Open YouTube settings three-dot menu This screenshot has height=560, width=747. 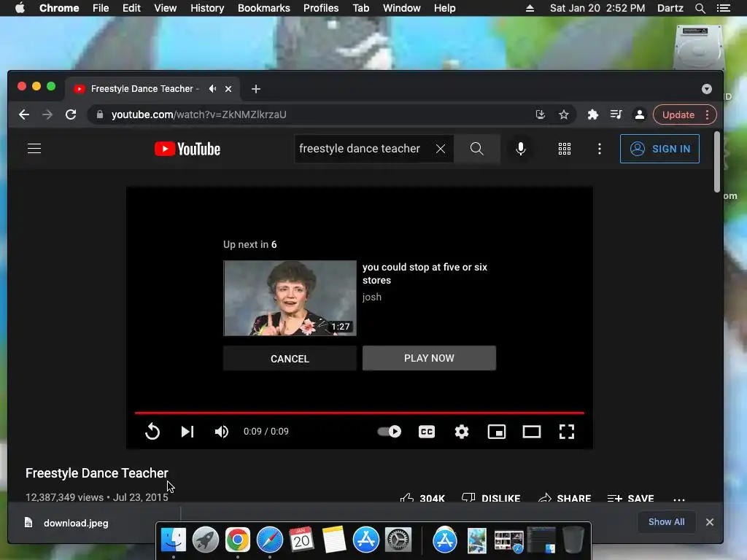pos(600,149)
